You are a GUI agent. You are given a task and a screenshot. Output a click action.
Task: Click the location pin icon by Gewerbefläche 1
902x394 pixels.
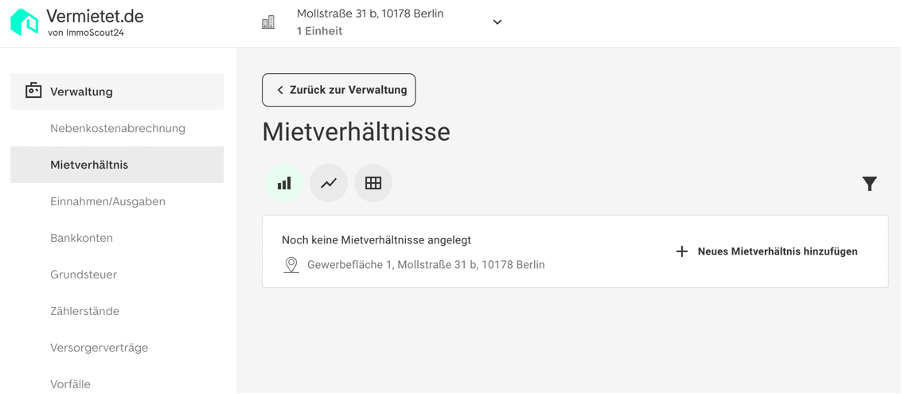coord(292,265)
